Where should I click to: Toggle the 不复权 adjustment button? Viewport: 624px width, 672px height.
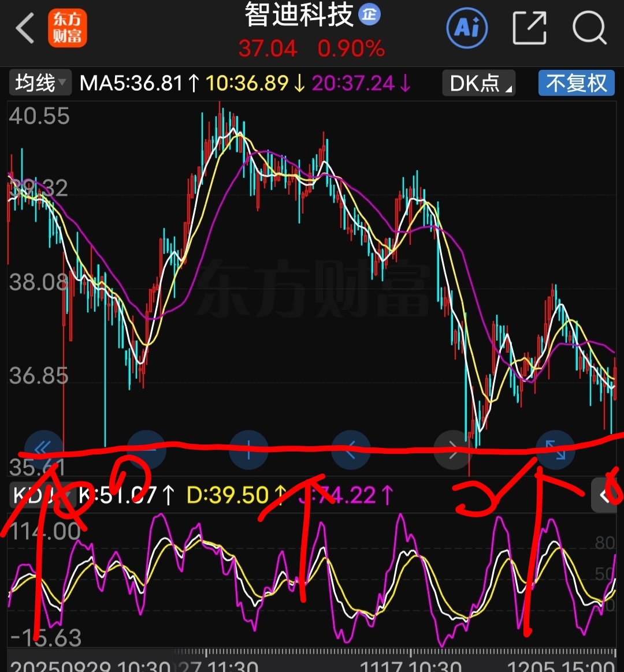tap(577, 83)
